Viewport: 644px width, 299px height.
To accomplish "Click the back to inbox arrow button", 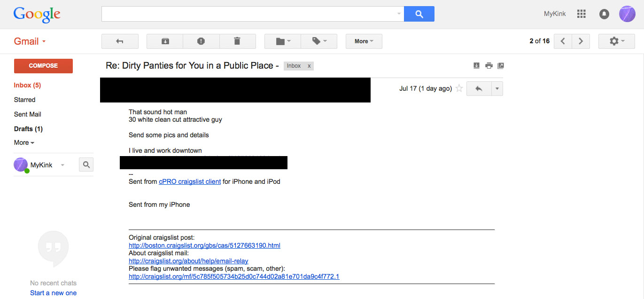I will [x=120, y=41].
